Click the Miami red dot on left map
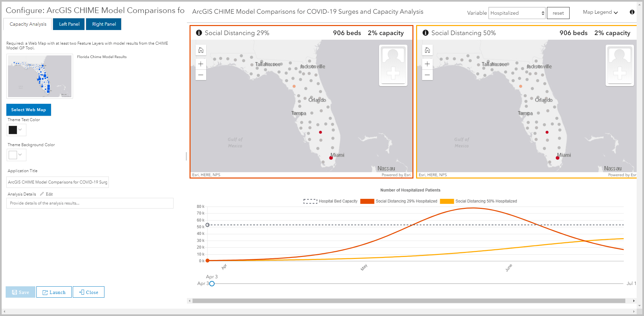This screenshot has height=316, width=644. 331,158
